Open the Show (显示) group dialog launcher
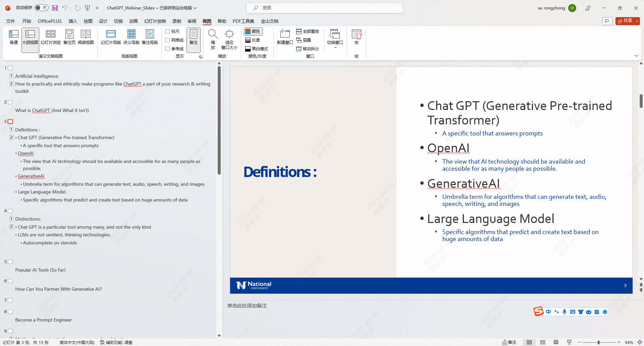 [201, 57]
